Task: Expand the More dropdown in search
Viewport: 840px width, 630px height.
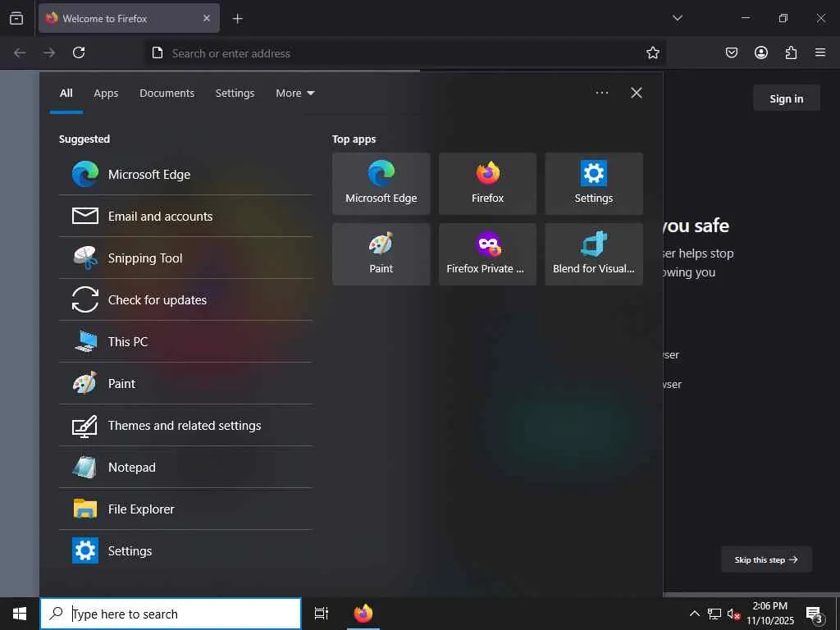Action: pyautogui.click(x=295, y=94)
